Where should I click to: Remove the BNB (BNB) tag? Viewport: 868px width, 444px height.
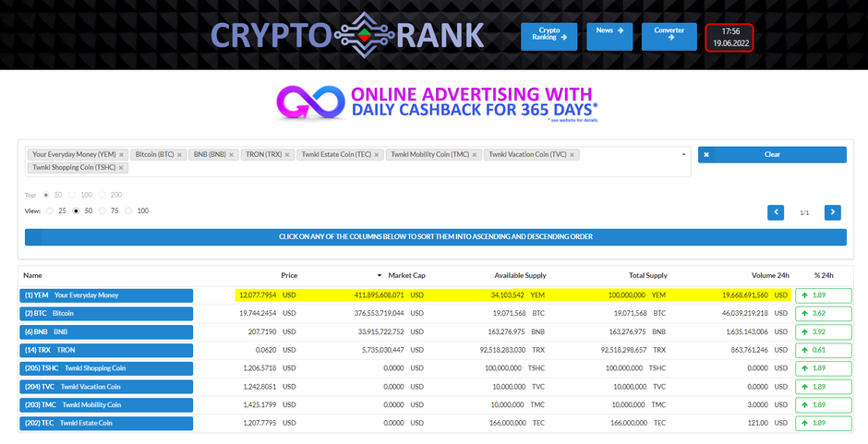click(x=232, y=155)
